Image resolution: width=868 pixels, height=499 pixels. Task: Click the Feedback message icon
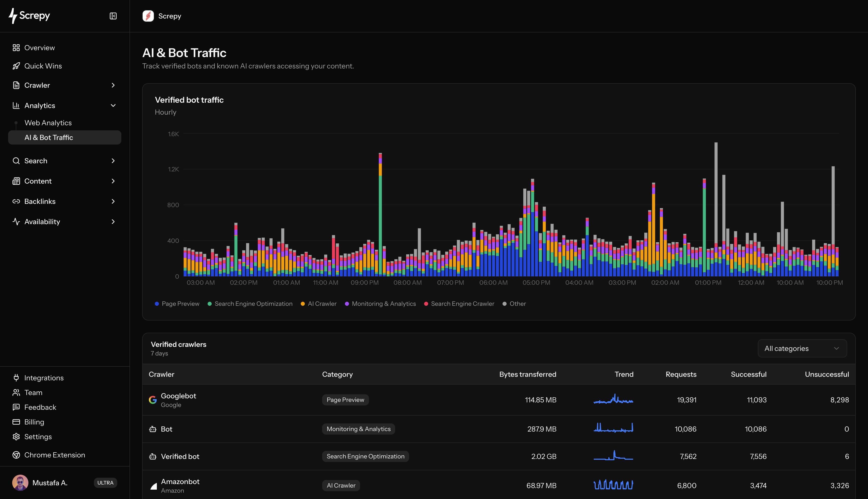tap(16, 407)
